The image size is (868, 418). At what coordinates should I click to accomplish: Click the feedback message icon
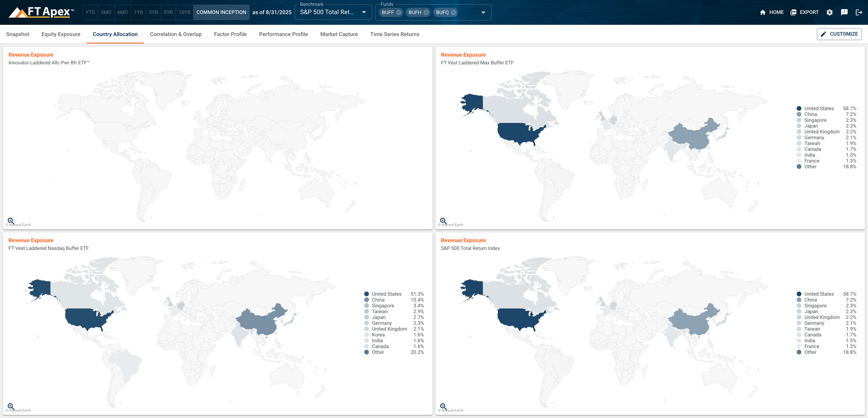(844, 13)
